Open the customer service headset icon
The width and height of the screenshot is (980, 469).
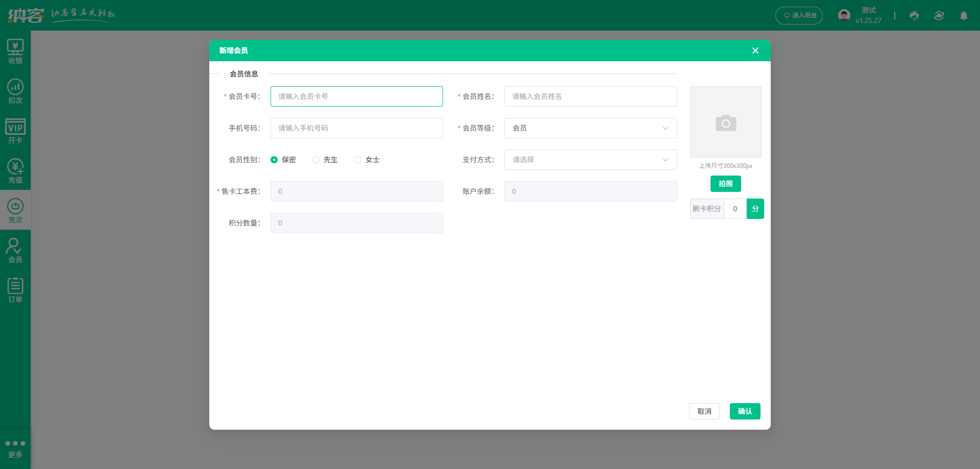[914, 15]
